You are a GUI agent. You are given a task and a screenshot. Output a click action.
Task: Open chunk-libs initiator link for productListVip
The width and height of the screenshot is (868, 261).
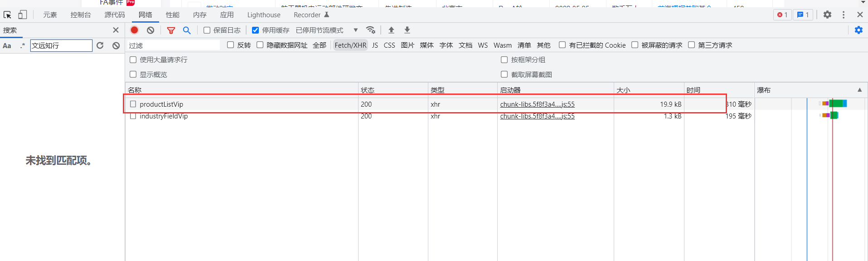(x=537, y=104)
